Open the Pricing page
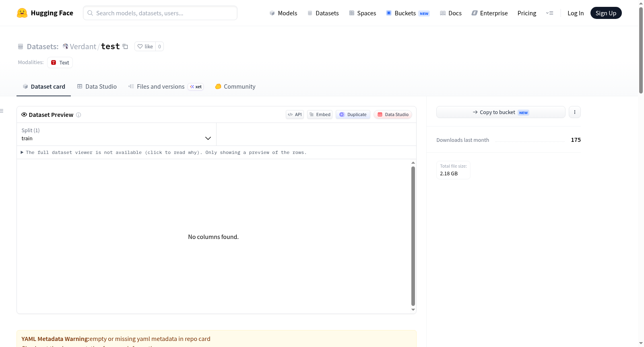 click(x=527, y=13)
